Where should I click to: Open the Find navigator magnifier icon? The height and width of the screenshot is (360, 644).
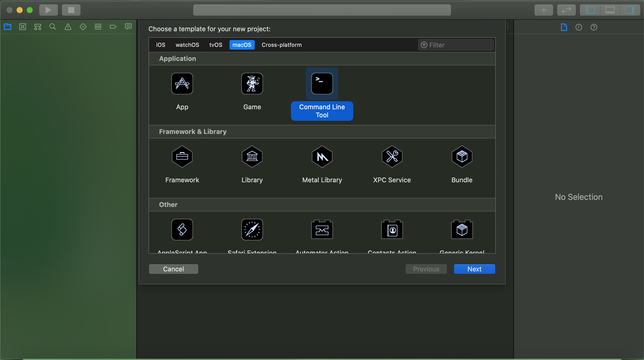point(53,27)
